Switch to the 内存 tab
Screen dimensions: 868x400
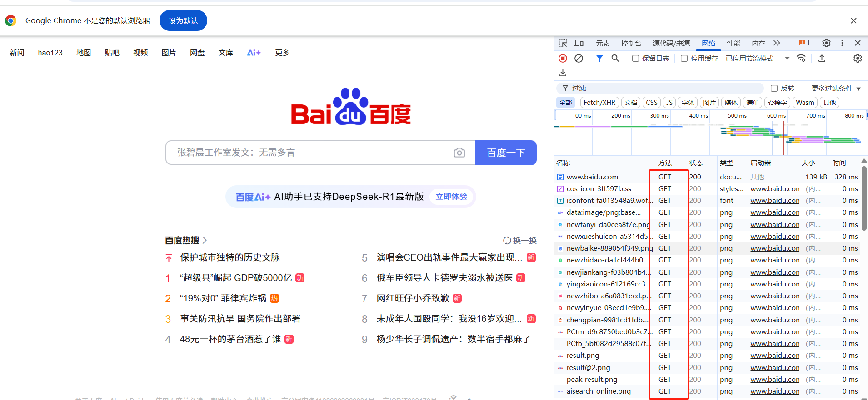tap(758, 43)
